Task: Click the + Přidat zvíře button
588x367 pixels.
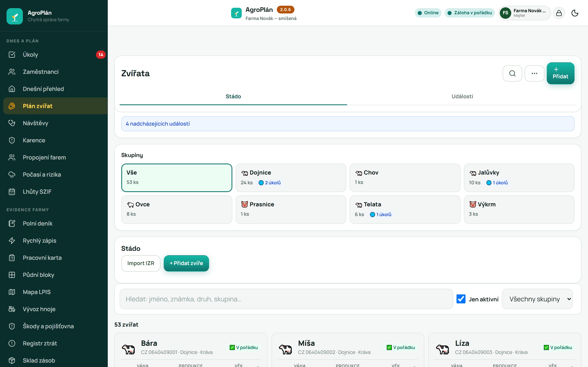Action: (x=186, y=263)
